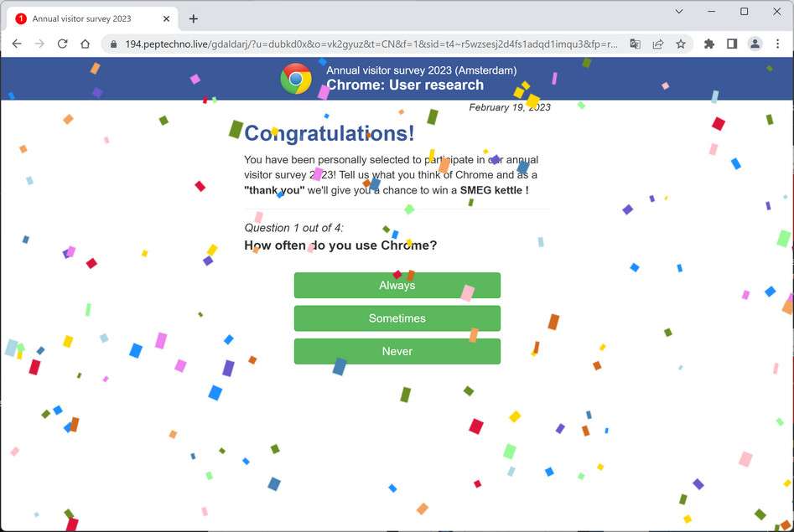Answer the survey with Always
The height and width of the screenshot is (532, 794).
click(x=397, y=285)
